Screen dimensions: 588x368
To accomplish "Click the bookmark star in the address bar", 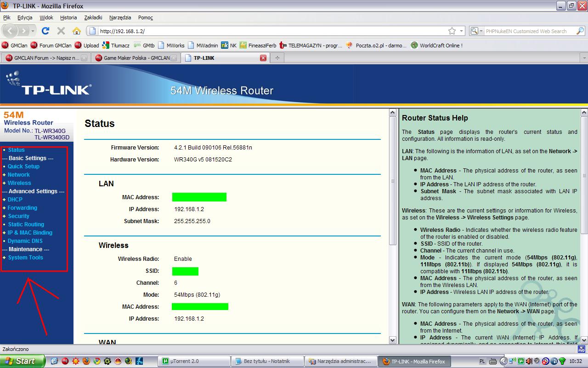I will pos(452,31).
